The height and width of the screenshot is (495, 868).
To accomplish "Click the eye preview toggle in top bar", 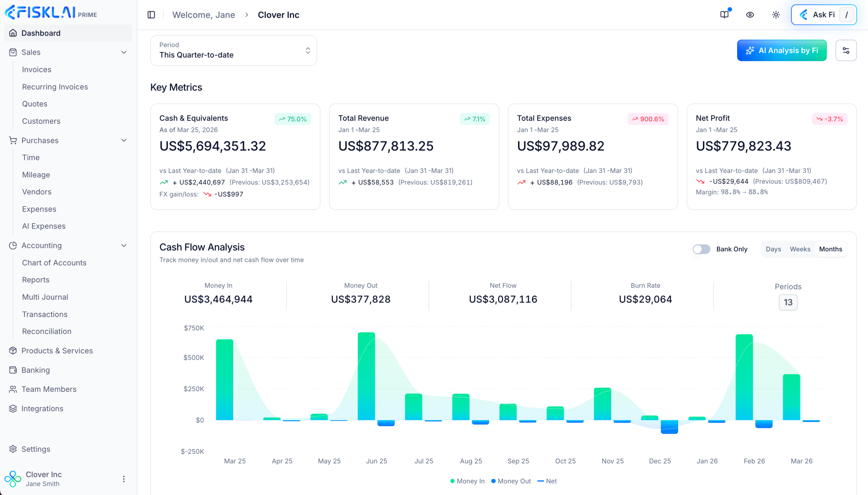I will (x=750, y=15).
